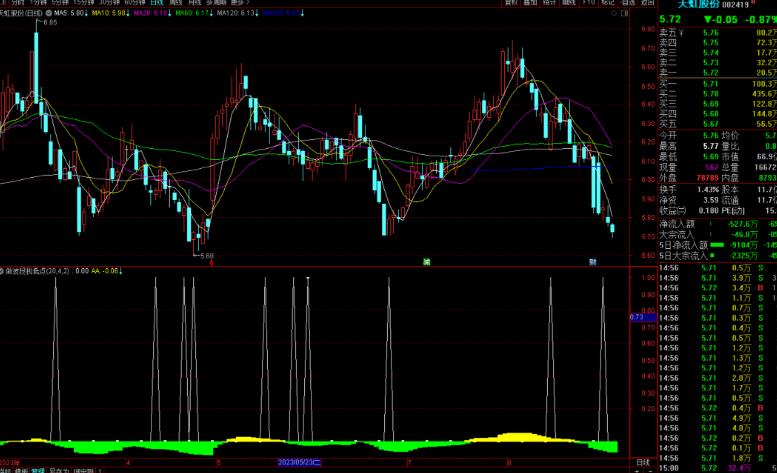
Task: Switch to the 分时 intraday view
Action: [17, 2]
